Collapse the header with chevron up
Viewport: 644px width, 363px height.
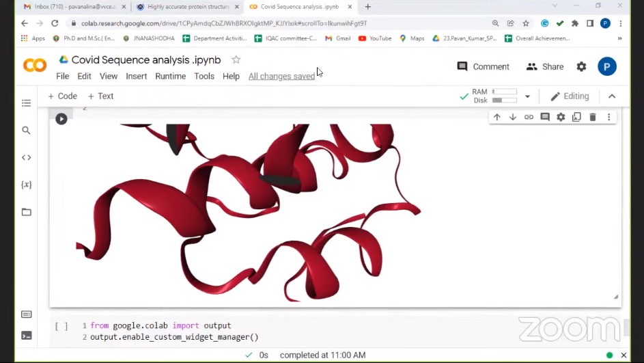click(x=612, y=96)
